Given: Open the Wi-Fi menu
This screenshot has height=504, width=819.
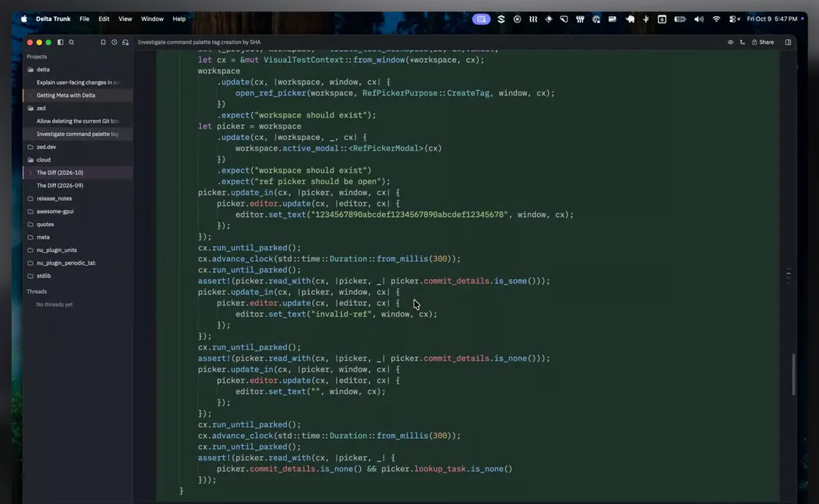Looking at the screenshot, I should click(716, 19).
